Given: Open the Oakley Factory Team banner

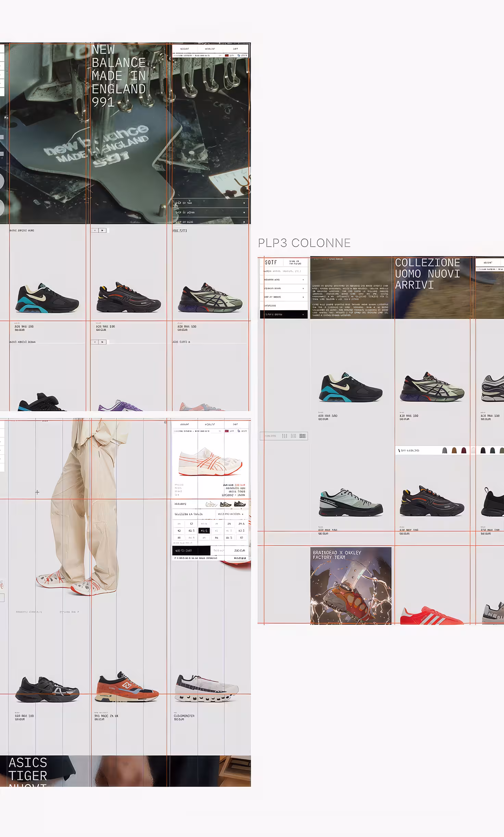Looking at the screenshot, I should click(351, 586).
